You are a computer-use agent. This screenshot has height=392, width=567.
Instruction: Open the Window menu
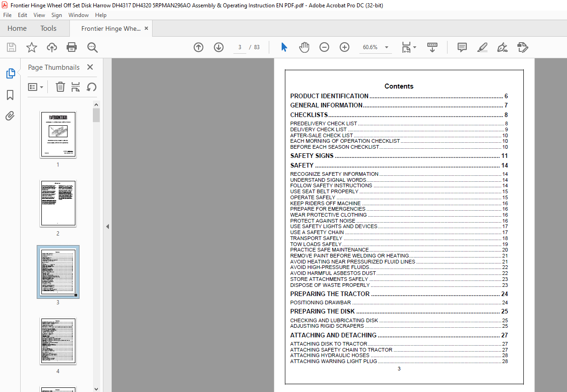point(79,15)
